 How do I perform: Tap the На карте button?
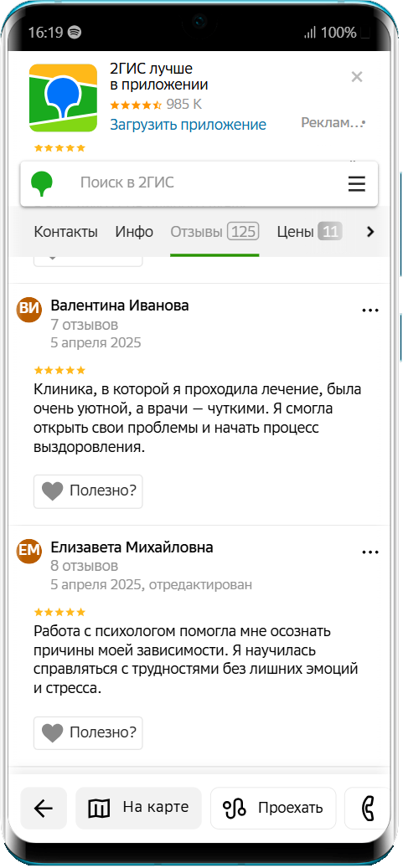point(138,809)
